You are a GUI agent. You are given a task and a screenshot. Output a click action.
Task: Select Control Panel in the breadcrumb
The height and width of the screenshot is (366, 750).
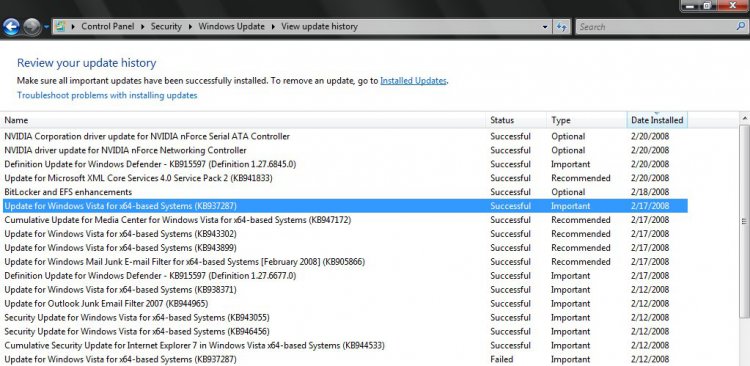pos(108,27)
